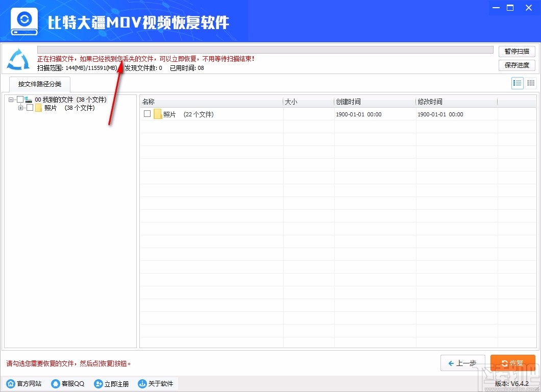Click the 保存进度 button
Image resolution: width=541 pixels, height=392 pixels.
(517, 65)
